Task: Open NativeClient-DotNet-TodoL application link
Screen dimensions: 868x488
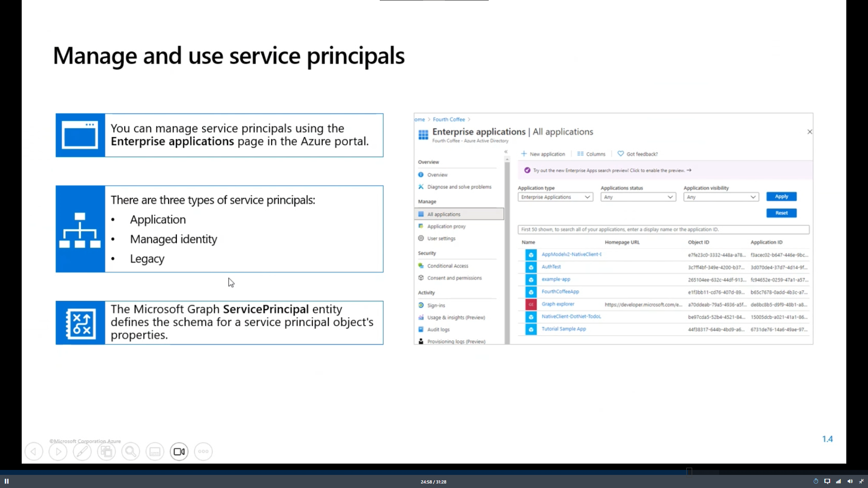Action: coord(571,317)
